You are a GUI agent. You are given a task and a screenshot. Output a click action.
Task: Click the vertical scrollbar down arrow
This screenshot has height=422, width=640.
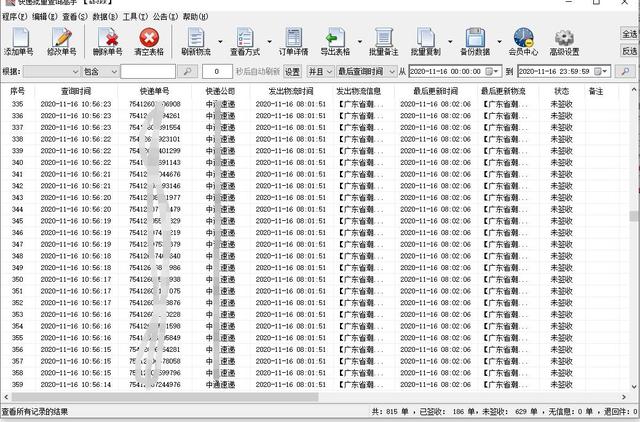[634, 386]
